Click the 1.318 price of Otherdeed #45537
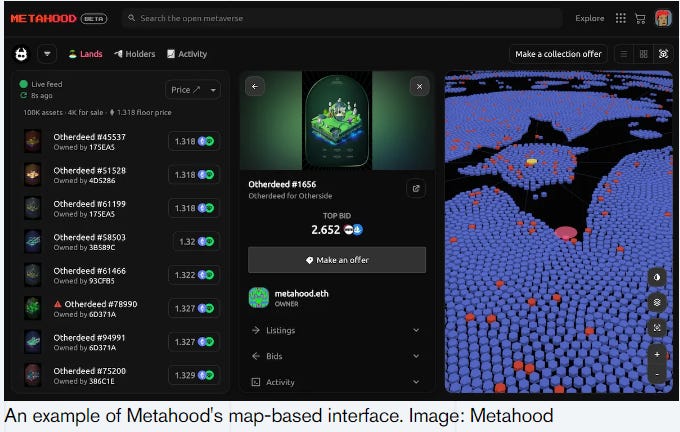680x432 pixels. [194, 141]
